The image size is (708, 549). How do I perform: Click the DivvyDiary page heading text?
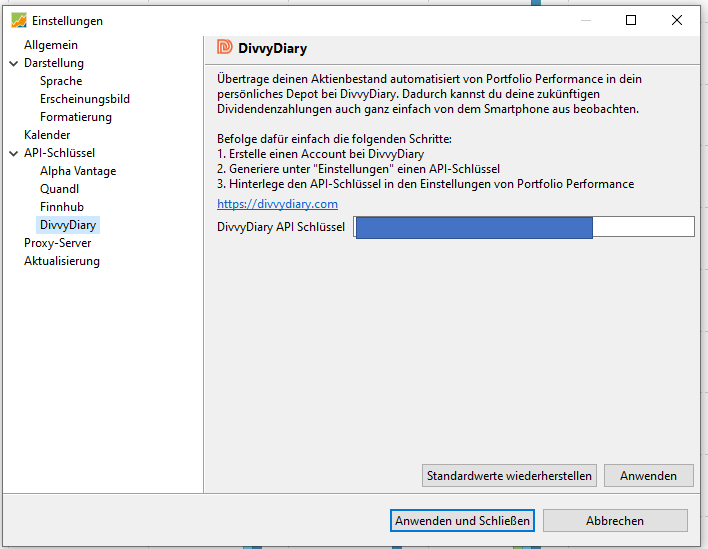click(272, 48)
